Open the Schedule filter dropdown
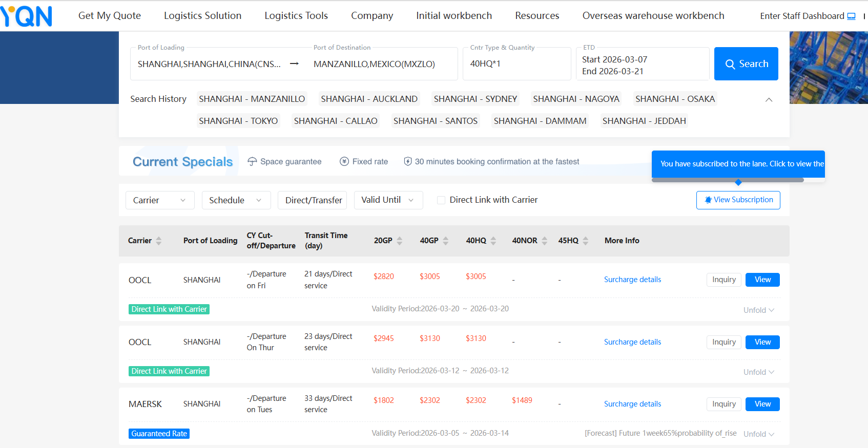 [236, 200]
